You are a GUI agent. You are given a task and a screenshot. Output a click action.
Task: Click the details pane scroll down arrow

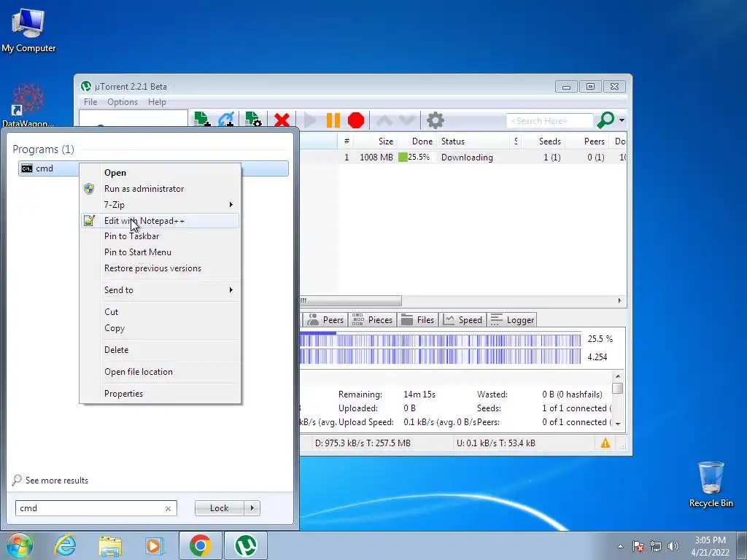pos(618,424)
